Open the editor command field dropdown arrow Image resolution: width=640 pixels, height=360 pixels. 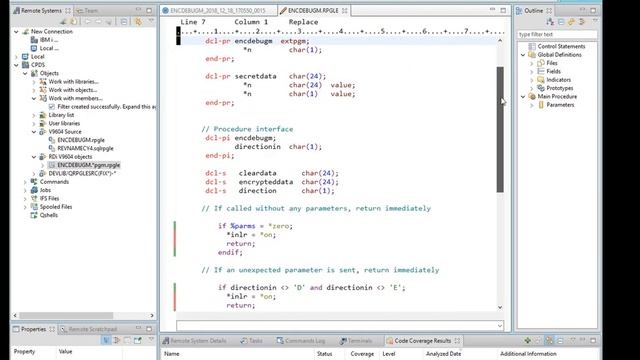coord(500,326)
